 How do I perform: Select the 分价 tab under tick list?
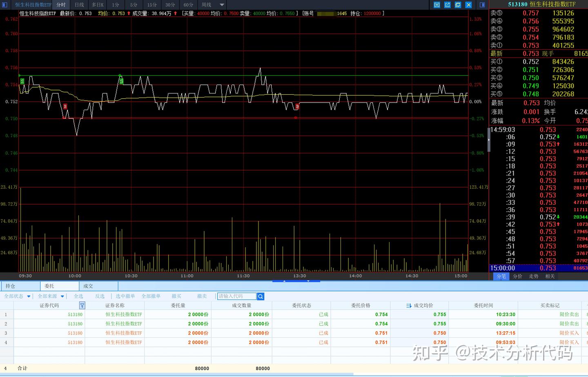pos(518,276)
